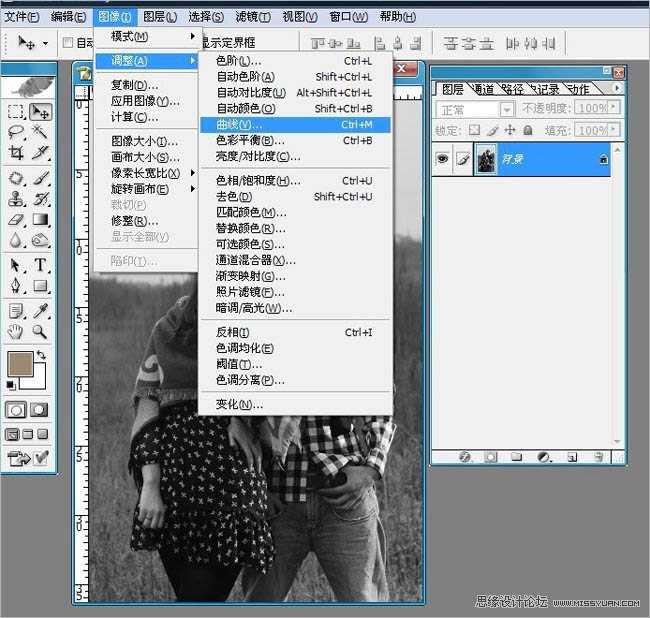Viewport: 650px width, 618px height.
Task: Select the Brush tool
Action: 41,178
